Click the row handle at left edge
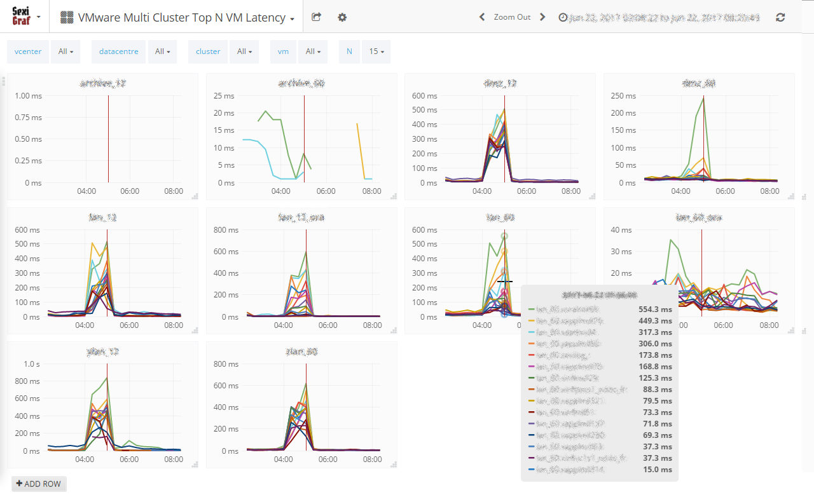The height and width of the screenshot is (504, 814). click(3, 81)
